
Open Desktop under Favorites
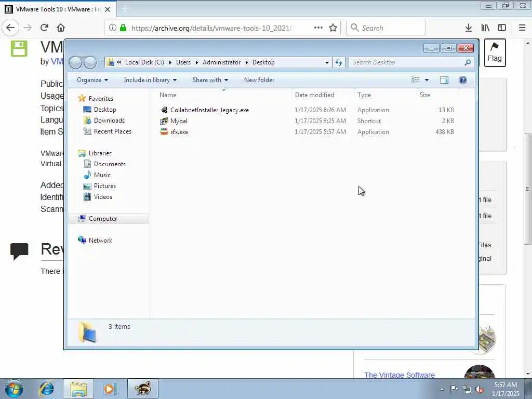[x=105, y=110]
